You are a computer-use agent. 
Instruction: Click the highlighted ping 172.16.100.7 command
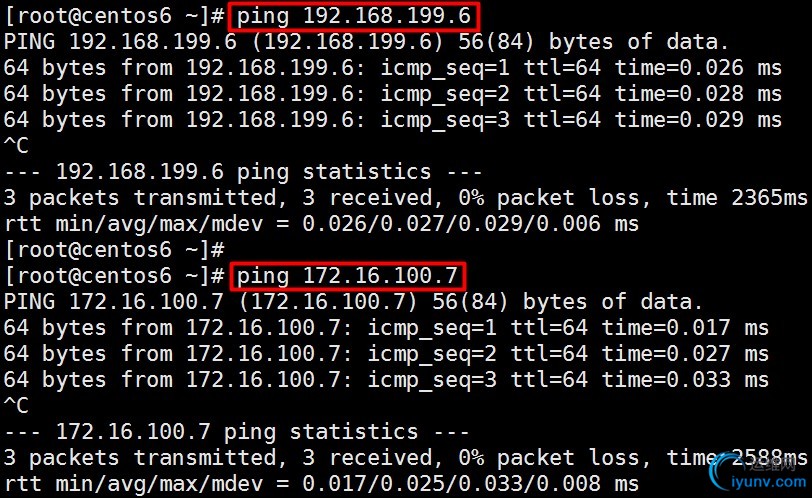click(347, 276)
